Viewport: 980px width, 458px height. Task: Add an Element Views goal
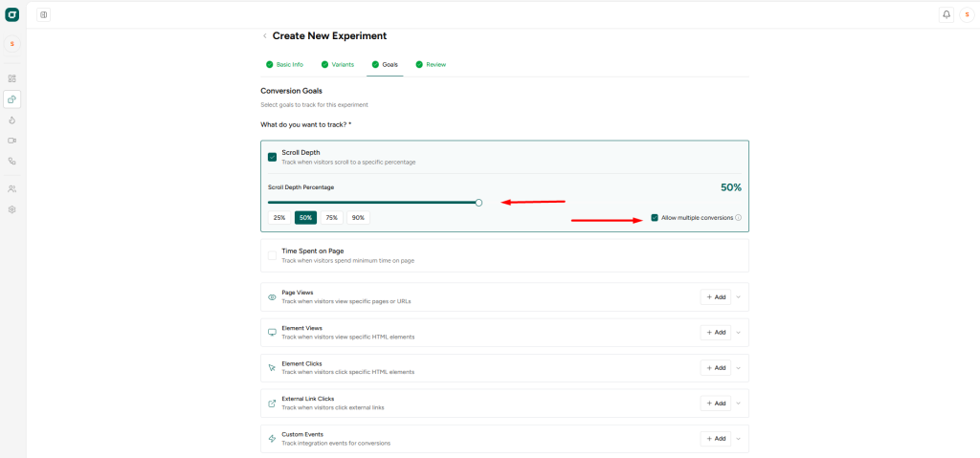[x=716, y=333]
